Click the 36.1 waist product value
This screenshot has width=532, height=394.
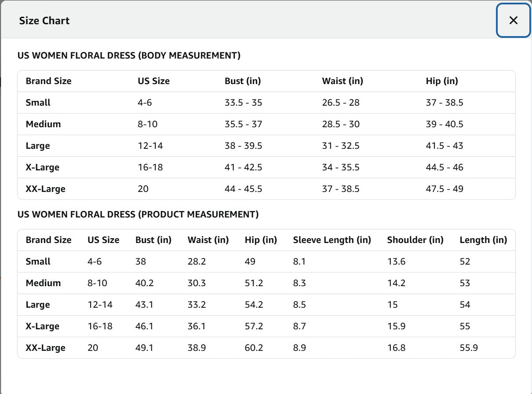click(197, 326)
